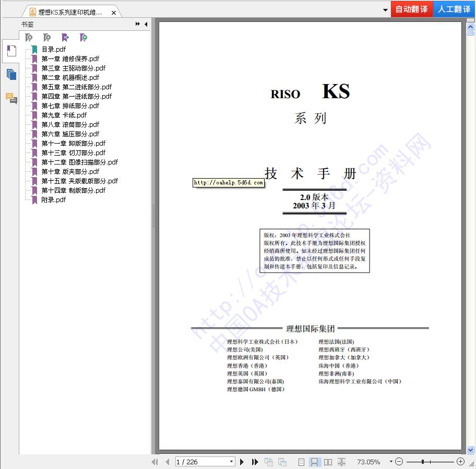The width and height of the screenshot is (476, 469).
Task: Click the delete bookmark icon
Action: [29, 38]
